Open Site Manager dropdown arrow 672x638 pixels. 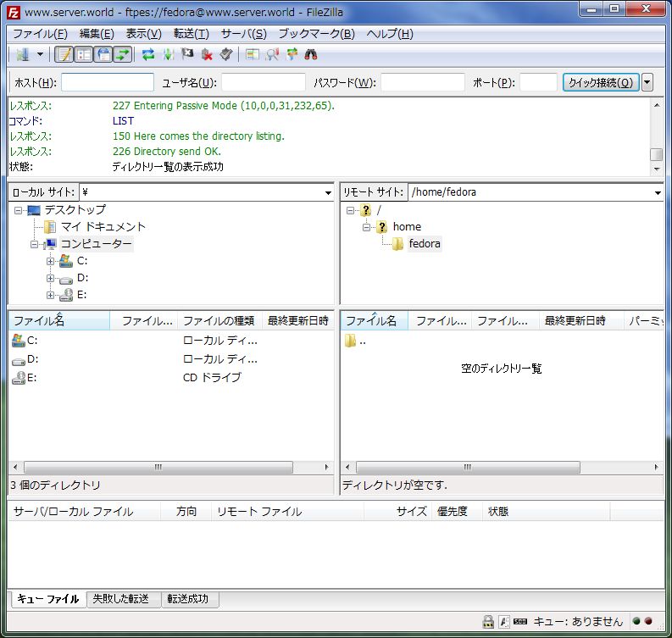40,54
